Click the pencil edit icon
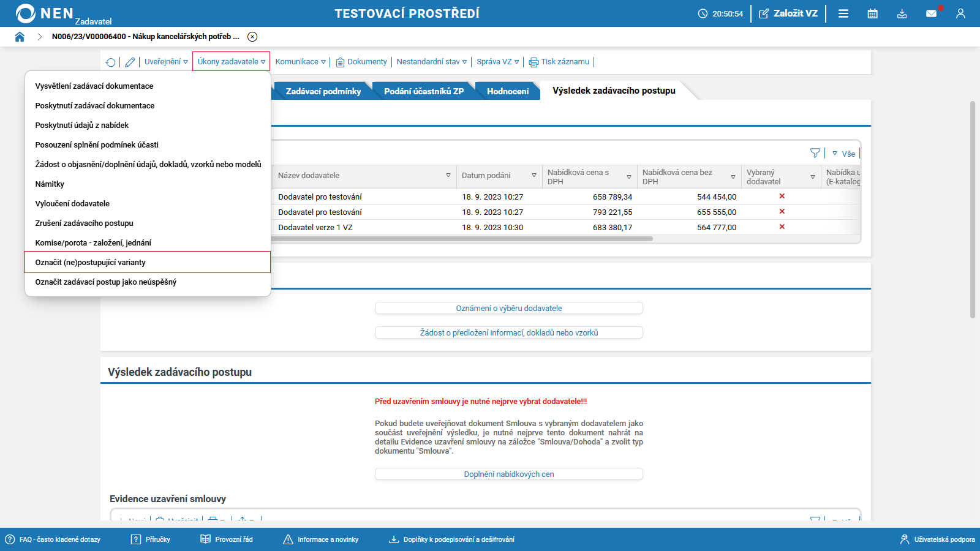This screenshot has width=980, height=551. (x=130, y=62)
